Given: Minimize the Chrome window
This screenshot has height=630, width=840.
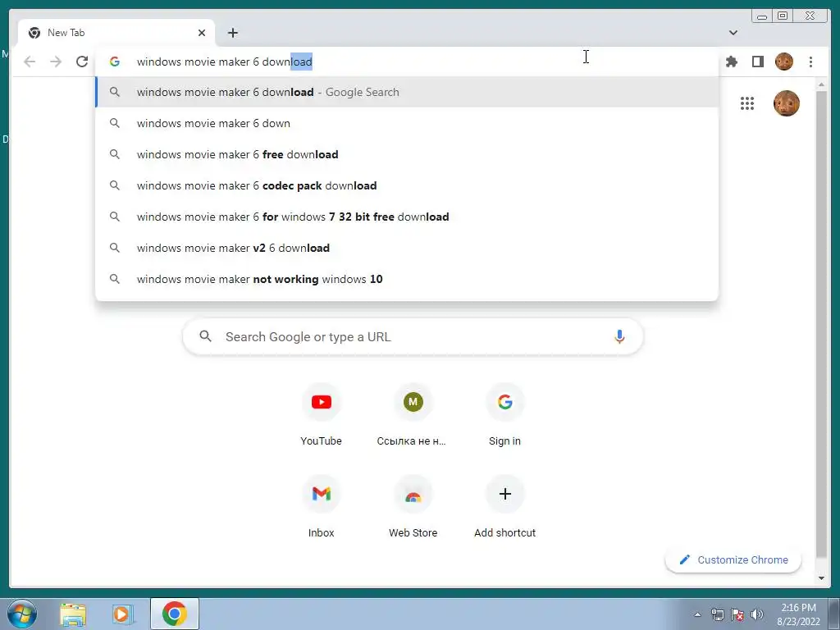Looking at the screenshot, I should click(x=762, y=16).
